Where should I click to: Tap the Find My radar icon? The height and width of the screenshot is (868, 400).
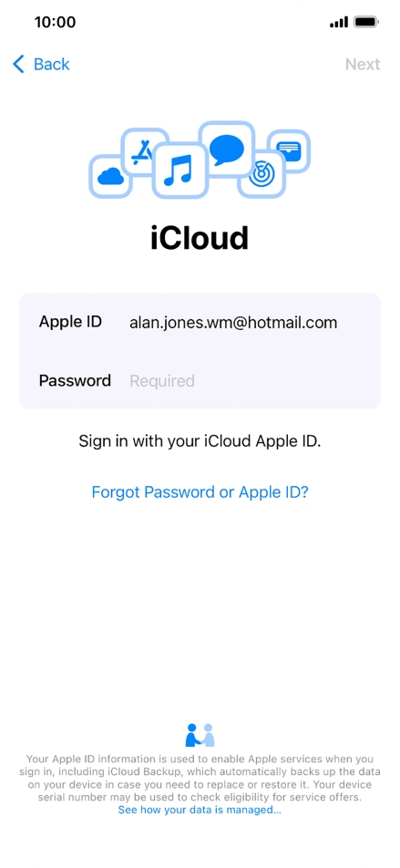[x=262, y=174]
